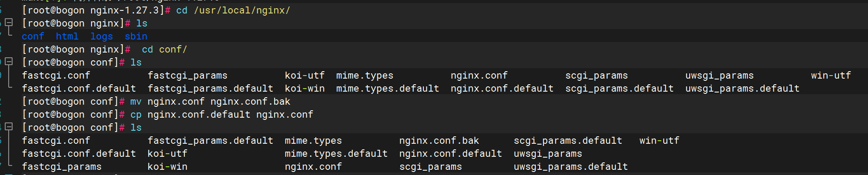The image size is (868, 175).
Task: Click 'fastcgi.conf.default' in the first conf listing
Action: 79,89
